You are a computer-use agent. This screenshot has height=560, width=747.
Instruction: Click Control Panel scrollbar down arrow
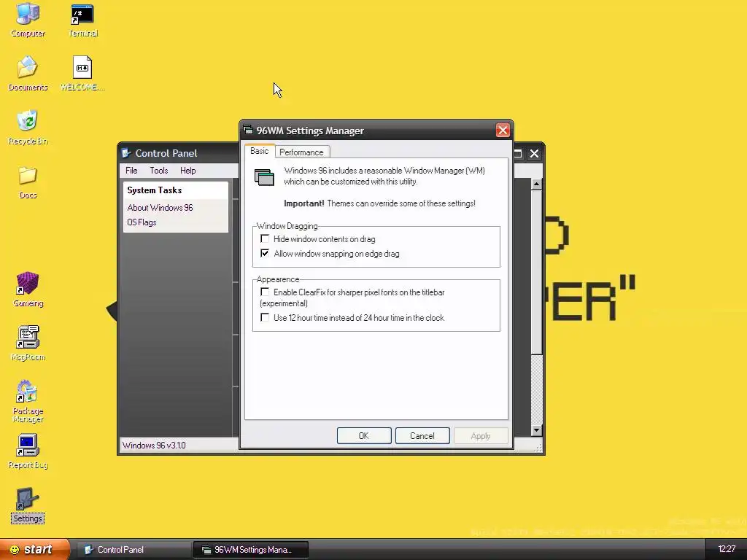click(x=536, y=430)
